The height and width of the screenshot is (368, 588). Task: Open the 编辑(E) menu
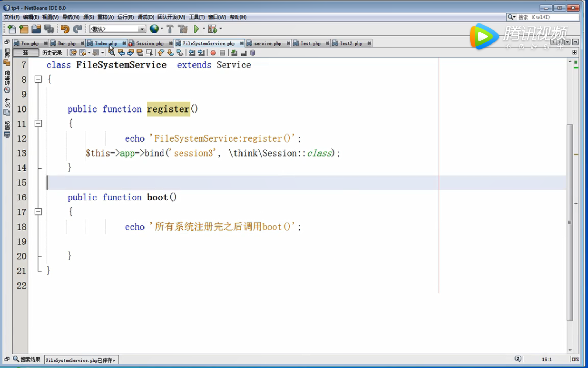click(31, 17)
